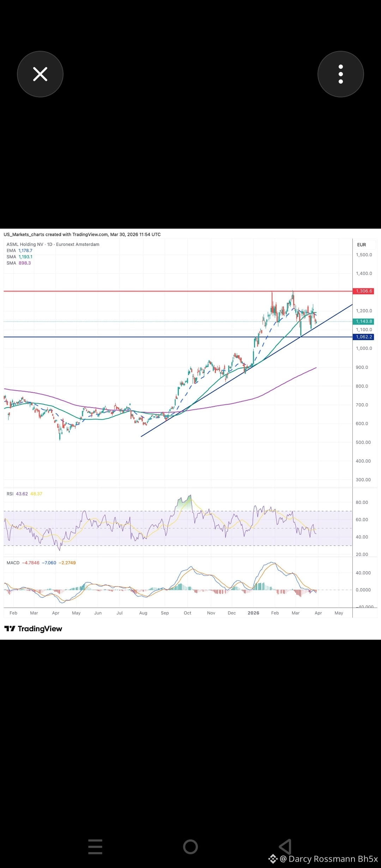Click the EUR currency label
This screenshot has height=868, width=381.
[362, 245]
